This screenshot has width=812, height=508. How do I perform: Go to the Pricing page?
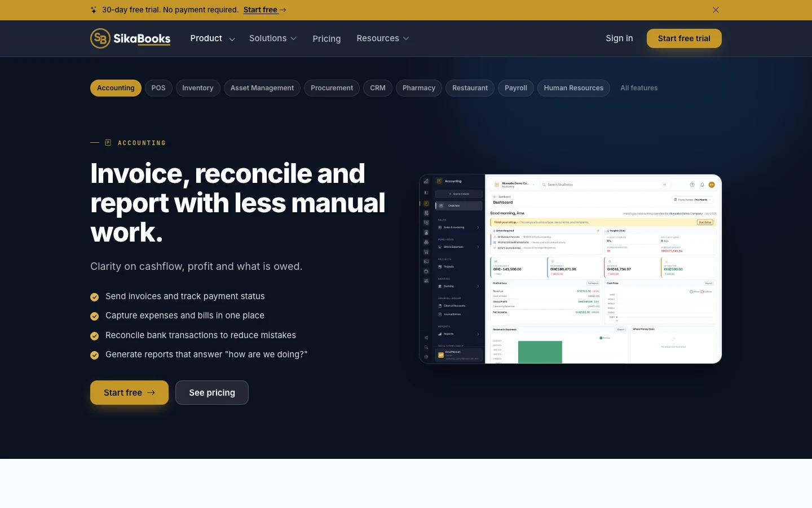(x=326, y=38)
